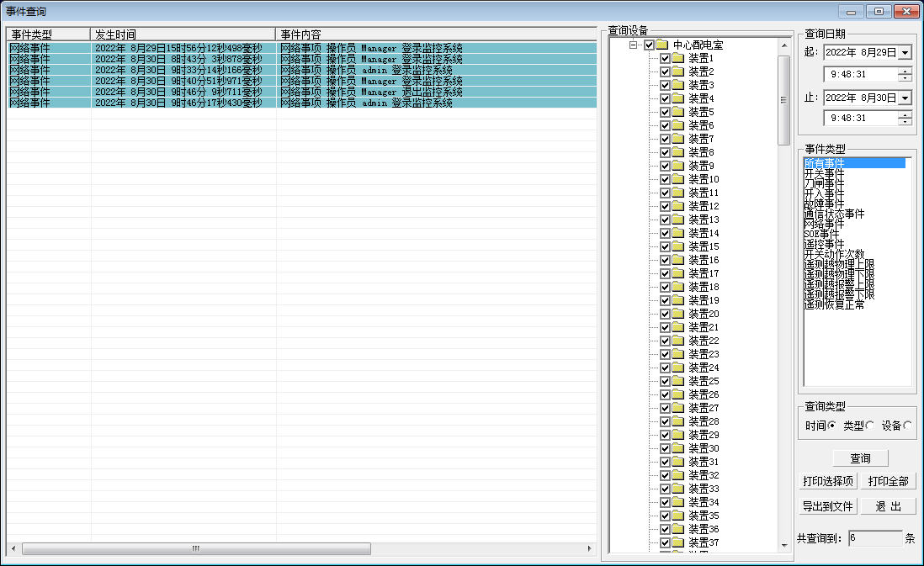Viewport: 924px width, 566px height.
Task: Click the 发生时间 column header
Action: (183, 34)
